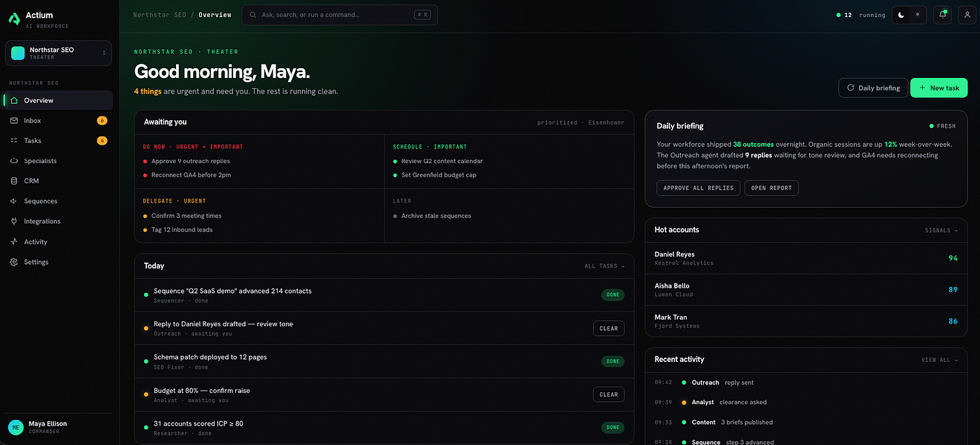Clear the Daniel Reyes reply item
The width and height of the screenshot is (980, 445).
(609, 329)
